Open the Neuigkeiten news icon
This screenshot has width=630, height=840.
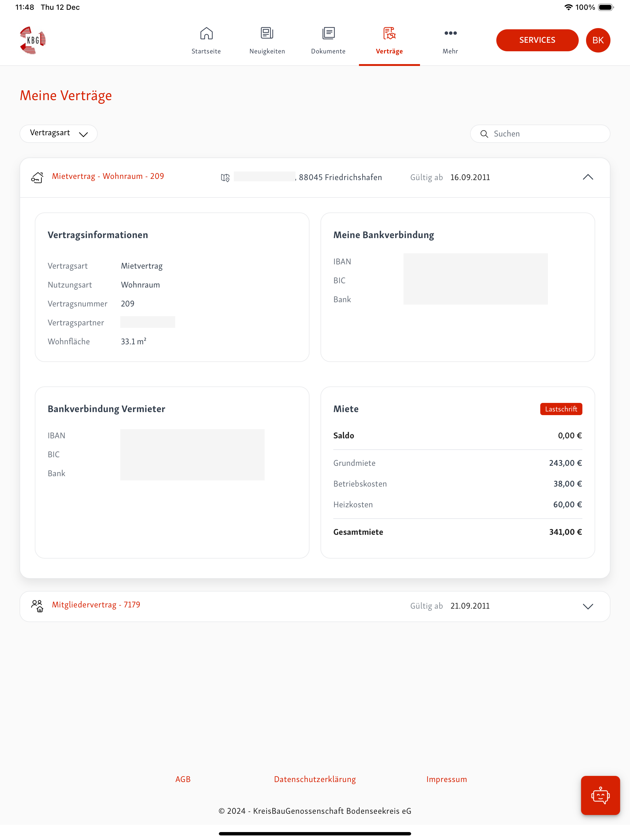click(x=267, y=33)
